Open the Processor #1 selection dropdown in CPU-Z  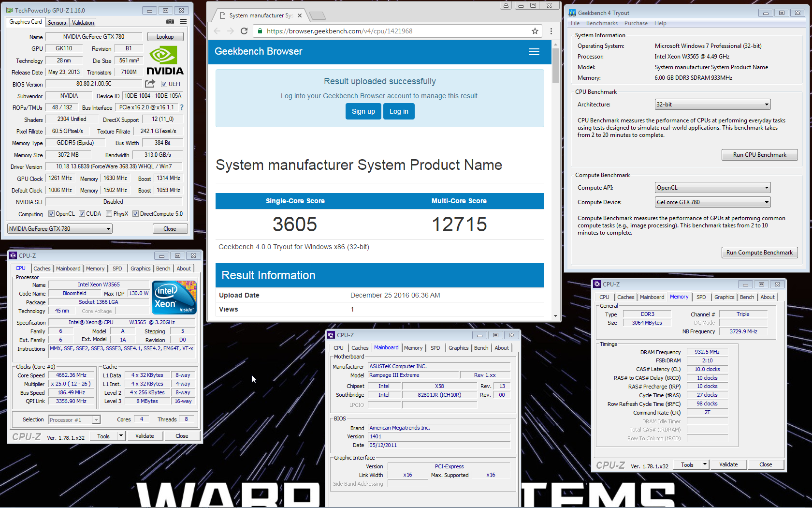(x=74, y=420)
